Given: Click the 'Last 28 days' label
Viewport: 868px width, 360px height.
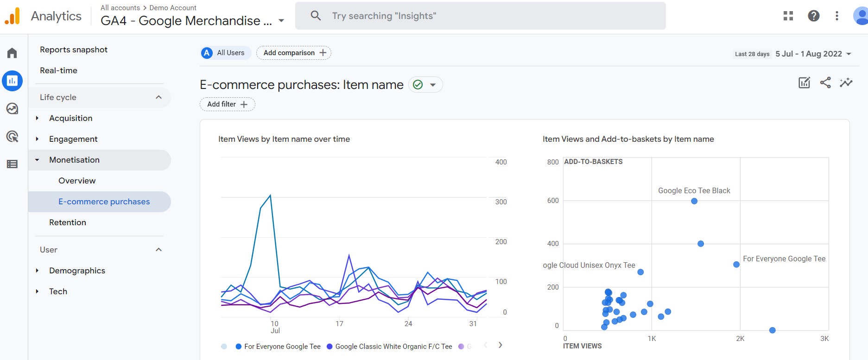Looking at the screenshot, I should pyautogui.click(x=752, y=54).
